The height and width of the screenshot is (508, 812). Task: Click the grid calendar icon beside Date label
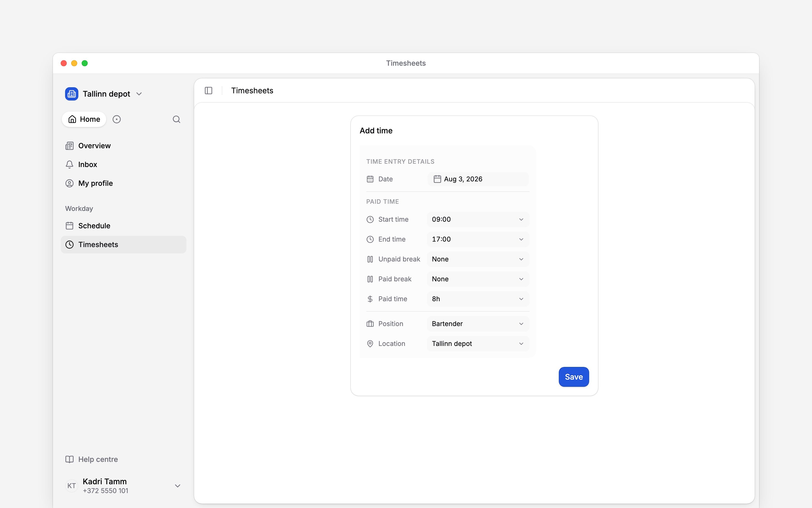tap(370, 179)
